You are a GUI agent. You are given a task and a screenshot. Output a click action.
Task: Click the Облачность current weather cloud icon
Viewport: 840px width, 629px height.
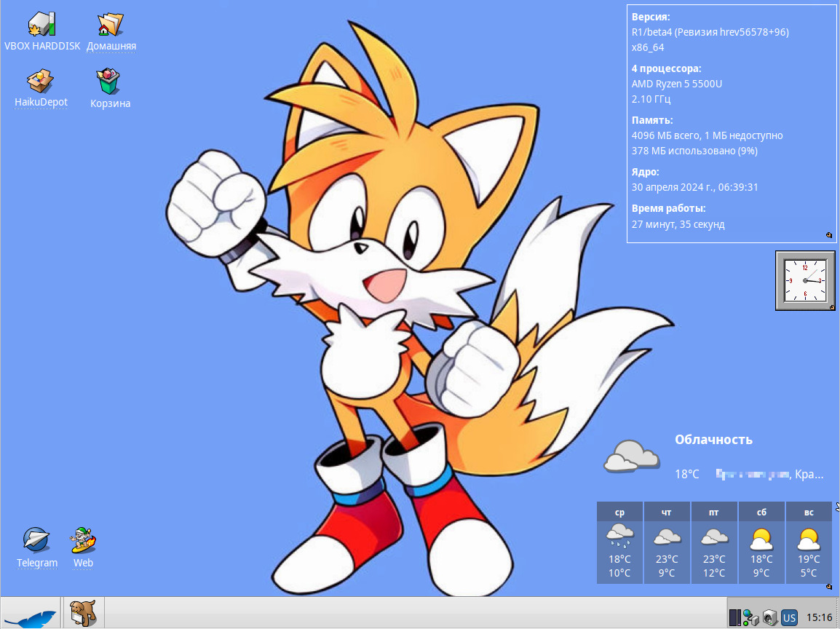[630, 456]
